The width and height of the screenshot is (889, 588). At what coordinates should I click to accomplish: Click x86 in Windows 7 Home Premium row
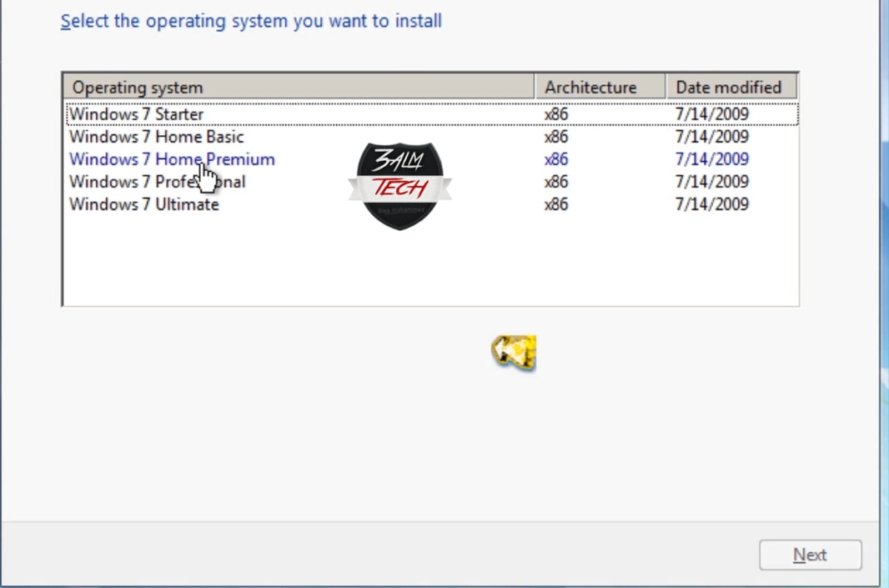click(x=556, y=159)
